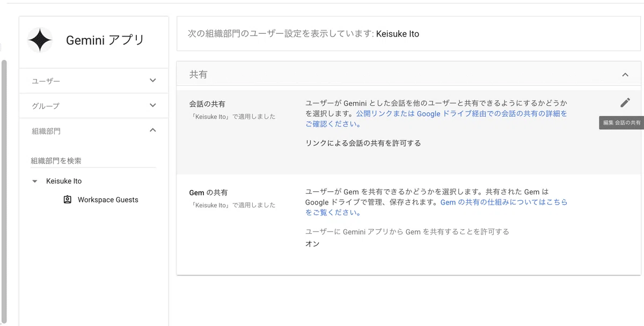Click the Keisuke Ito name in top banner
This screenshot has width=644, height=326.
click(x=398, y=33)
